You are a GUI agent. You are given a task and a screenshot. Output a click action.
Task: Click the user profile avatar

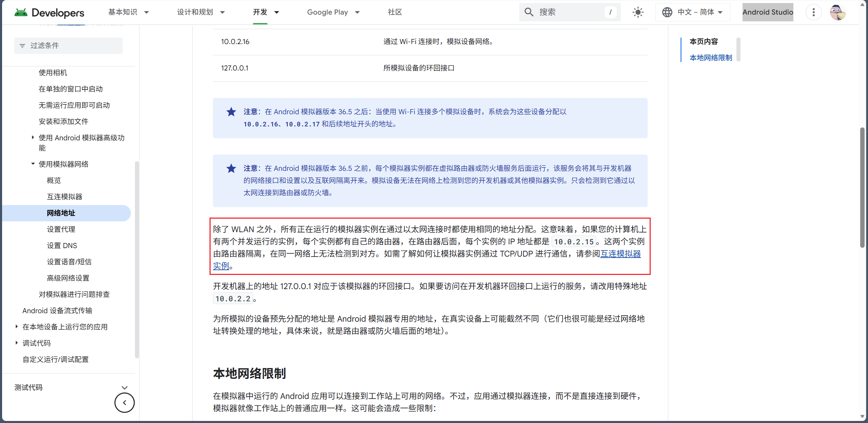click(837, 13)
